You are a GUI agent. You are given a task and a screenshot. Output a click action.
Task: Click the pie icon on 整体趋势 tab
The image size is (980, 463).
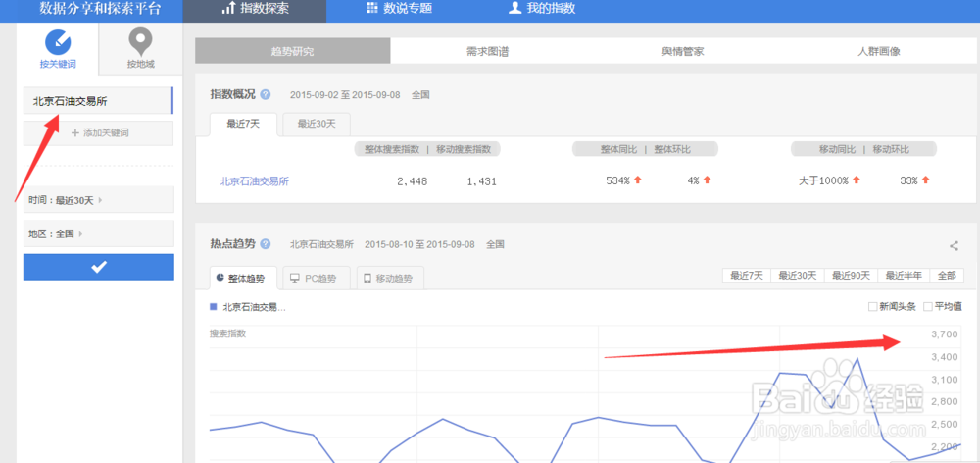tap(220, 278)
